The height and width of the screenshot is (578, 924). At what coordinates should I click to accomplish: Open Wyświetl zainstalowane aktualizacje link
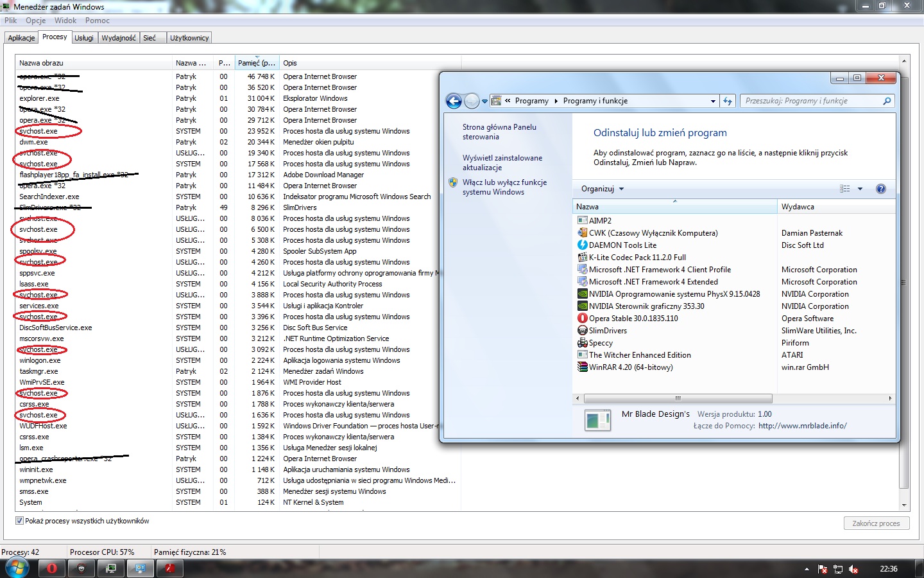pos(502,162)
